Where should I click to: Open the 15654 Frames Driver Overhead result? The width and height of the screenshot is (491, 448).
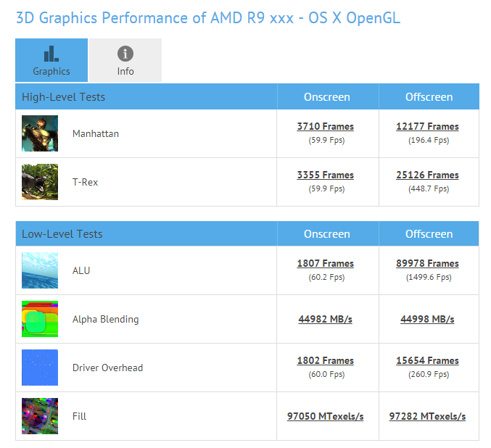[x=427, y=361]
